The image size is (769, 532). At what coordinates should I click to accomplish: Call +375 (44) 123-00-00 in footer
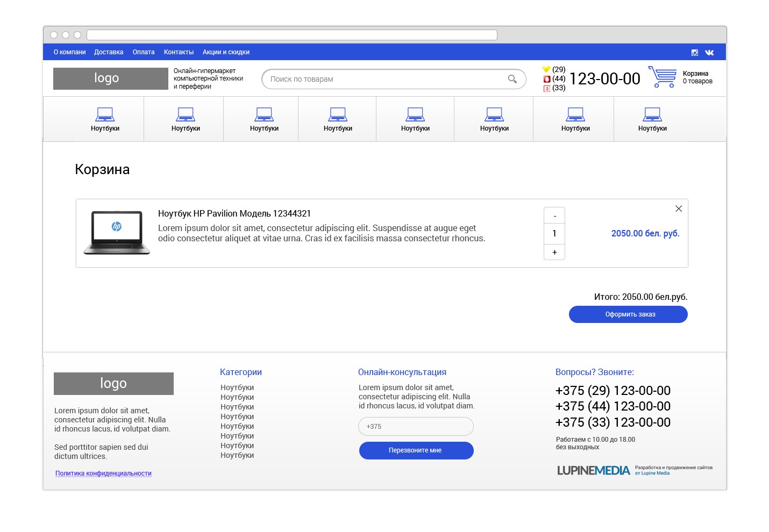pos(613,406)
